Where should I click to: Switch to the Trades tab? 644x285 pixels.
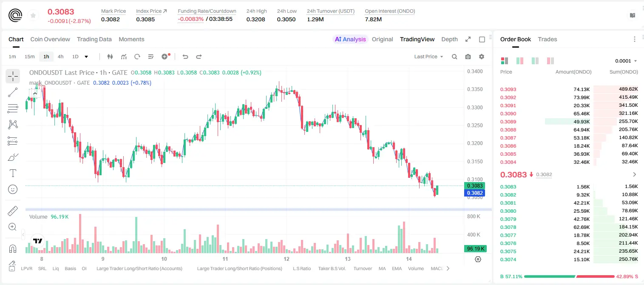[547, 39]
